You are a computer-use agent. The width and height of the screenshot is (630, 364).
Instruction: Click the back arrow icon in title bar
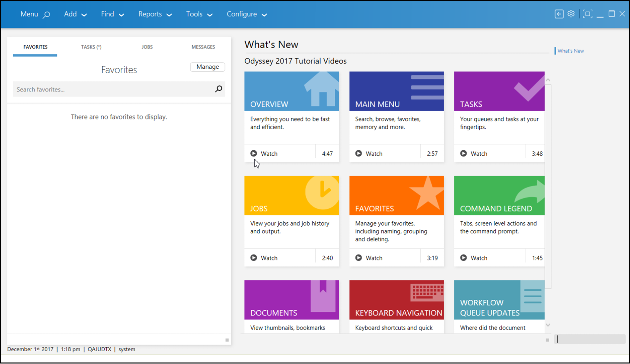[x=559, y=14]
